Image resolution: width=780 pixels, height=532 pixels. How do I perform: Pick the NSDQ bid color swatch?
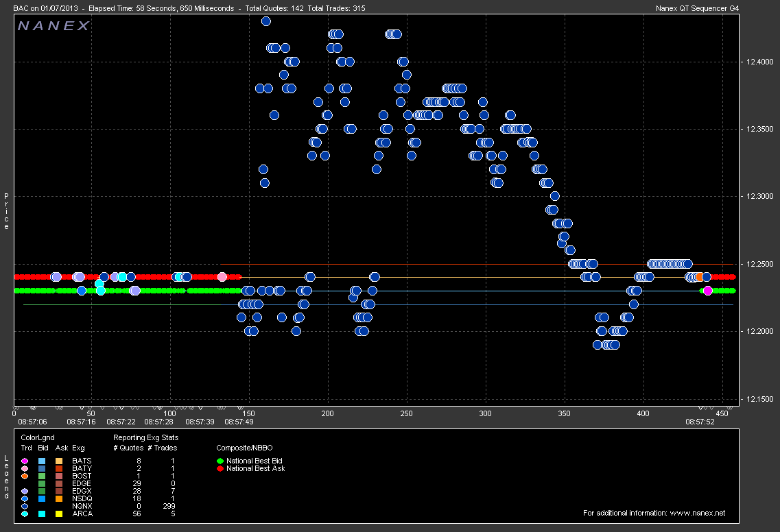(42, 498)
